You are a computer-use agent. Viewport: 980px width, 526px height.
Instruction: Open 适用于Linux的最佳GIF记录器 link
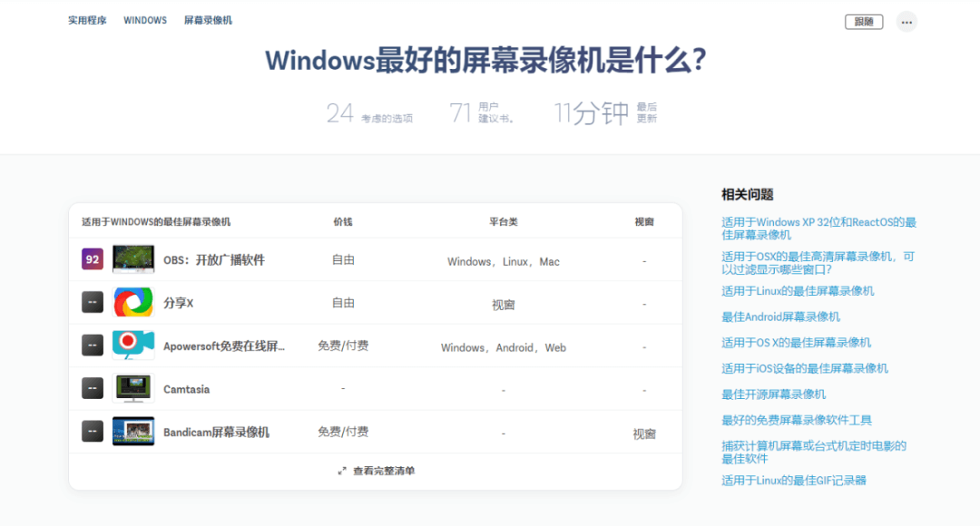pos(794,481)
